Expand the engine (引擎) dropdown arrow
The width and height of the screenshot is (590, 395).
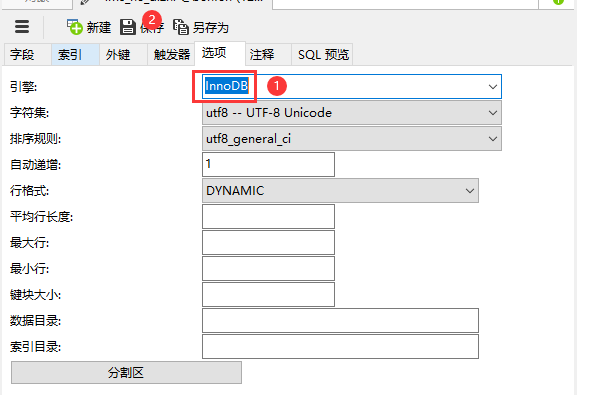[x=493, y=87]
